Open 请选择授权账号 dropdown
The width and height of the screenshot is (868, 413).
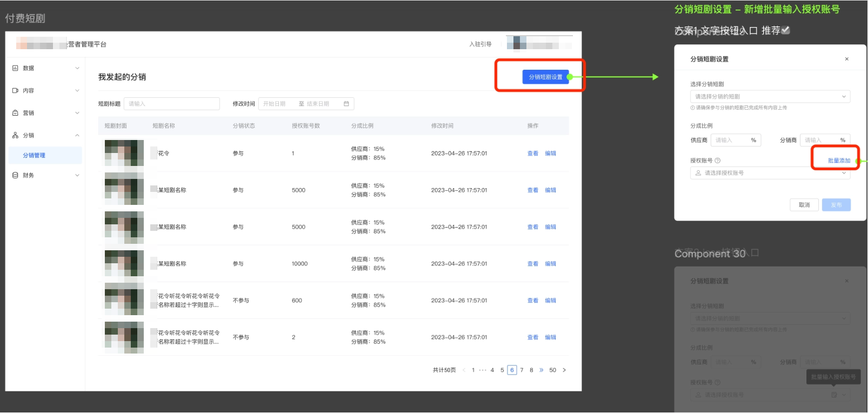770,173
